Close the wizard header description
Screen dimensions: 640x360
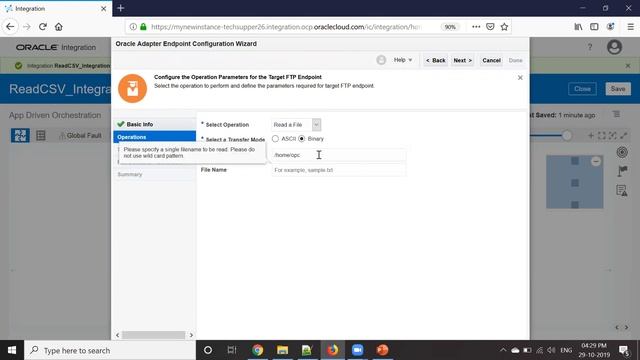[x=520, y=78]
